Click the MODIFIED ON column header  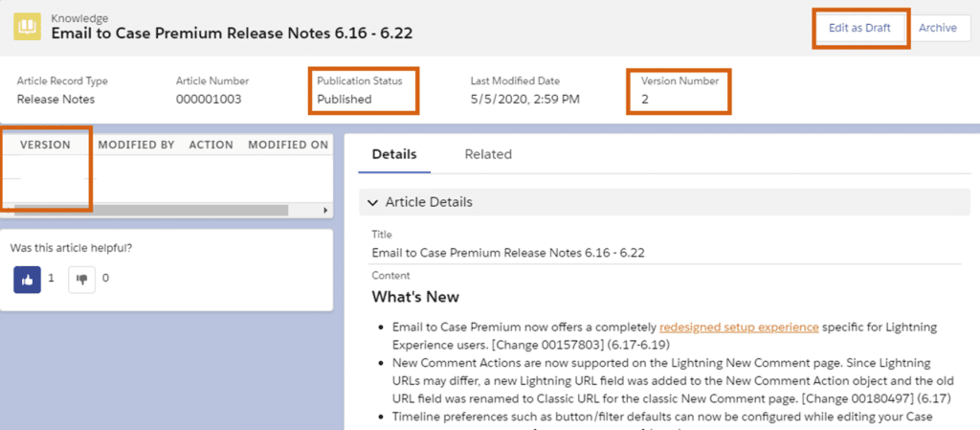(x=287, y=145)
